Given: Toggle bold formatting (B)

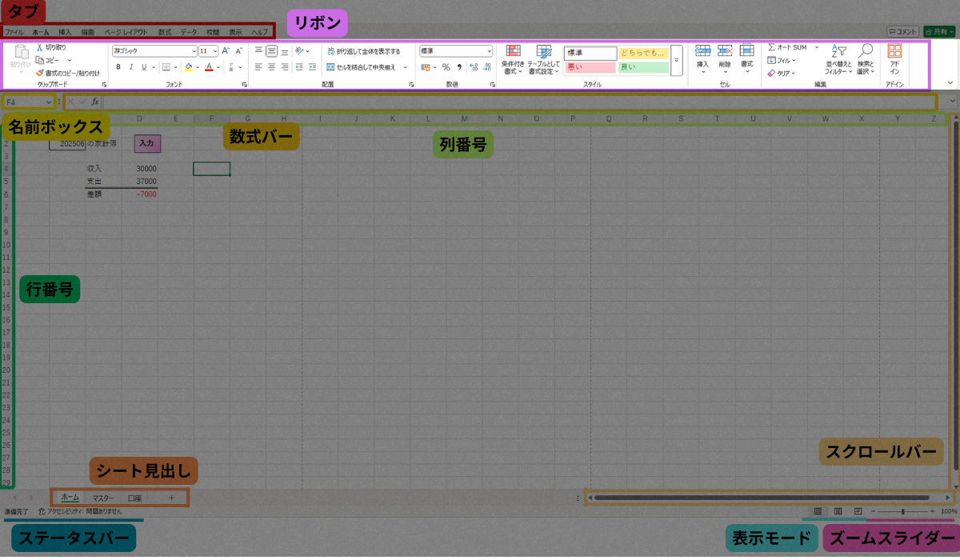Looking at the screenshot, I should [118, 67].
